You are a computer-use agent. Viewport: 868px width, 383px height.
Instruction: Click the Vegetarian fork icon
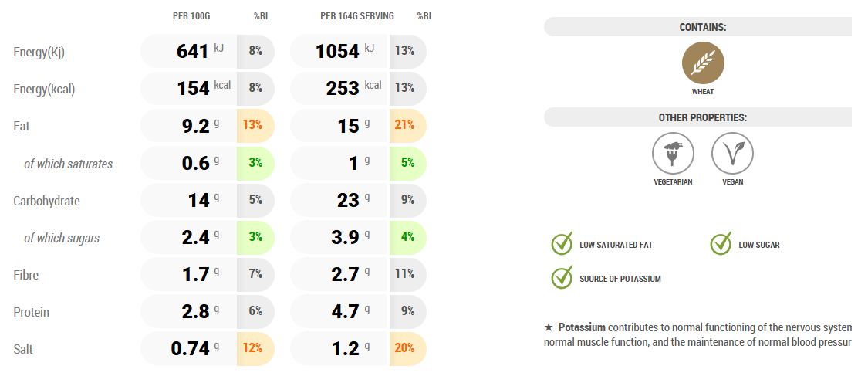[x=673, y=153]
